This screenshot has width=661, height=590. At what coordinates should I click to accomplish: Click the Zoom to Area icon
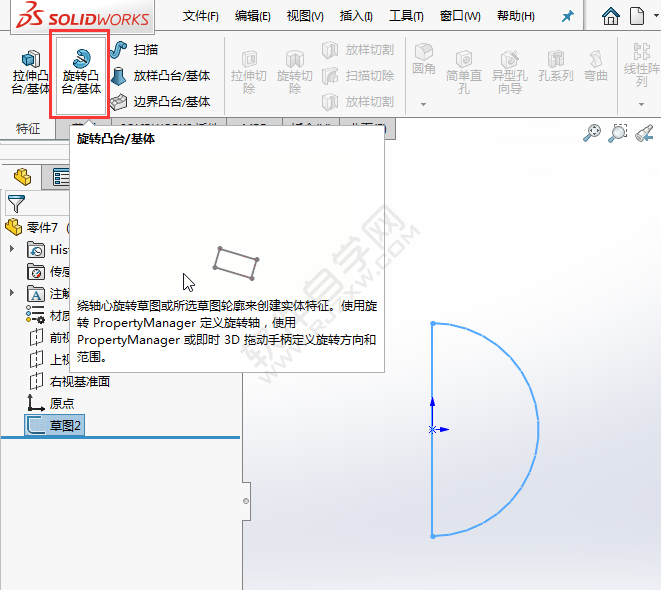[x=618, y=133]
